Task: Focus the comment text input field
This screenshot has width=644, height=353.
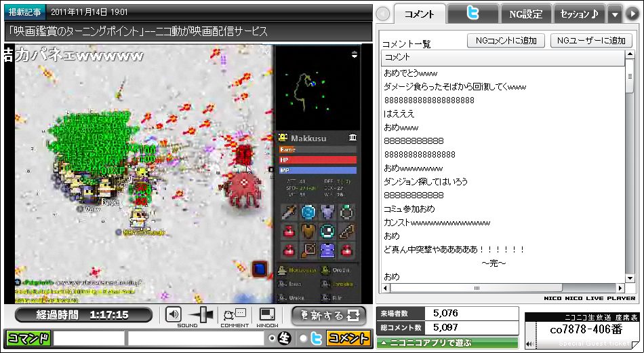Action: point(196,339)
